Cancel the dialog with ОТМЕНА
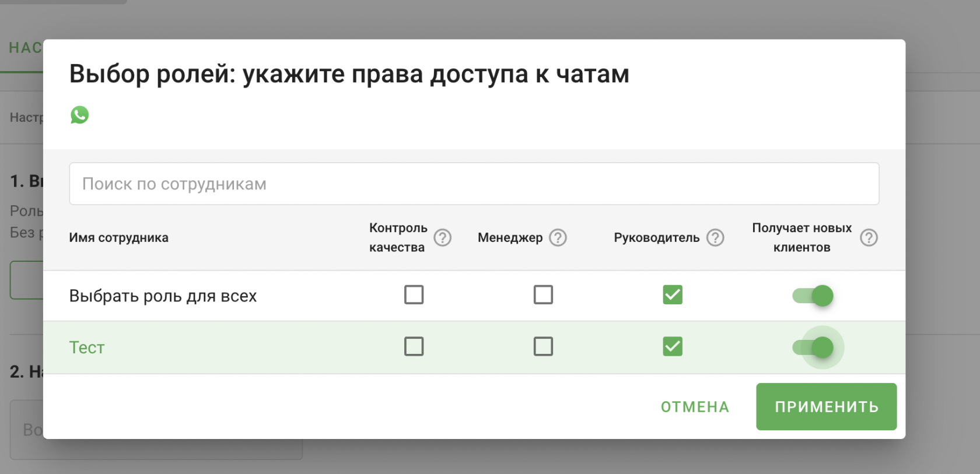The height and width of the screenshot is (474, 980). click(x=695, y=407)
